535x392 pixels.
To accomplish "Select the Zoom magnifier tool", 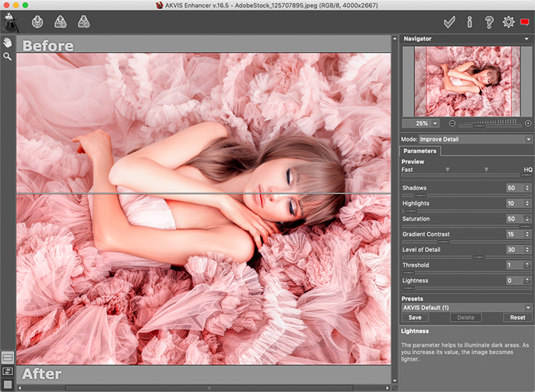I will 7,57.
